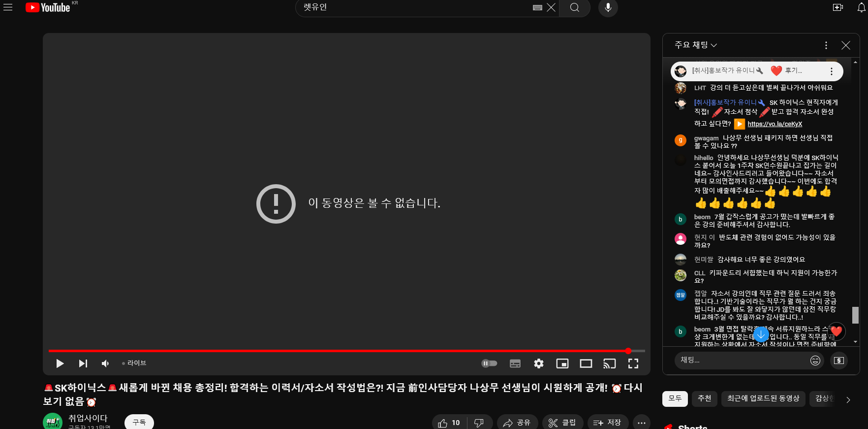Expand the 주요 채팅 dropdown
Viewport: 868px width, 429px height.
(696, 45)
